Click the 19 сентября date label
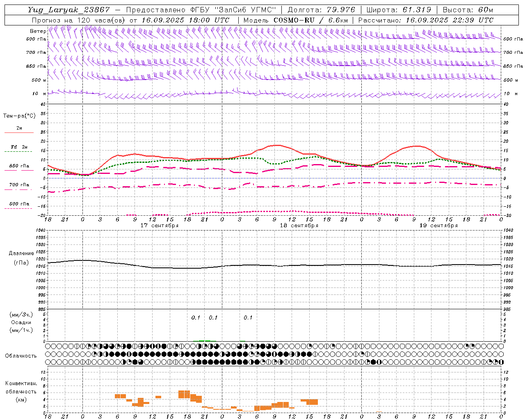The height and width of the screenshot is (420, 525). click(x=438, y=226)
